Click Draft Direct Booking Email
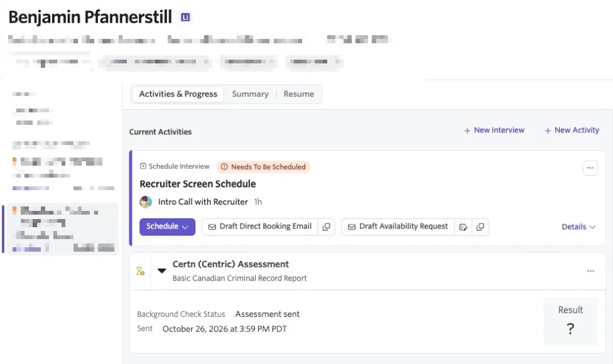 (x=260, y=227)
